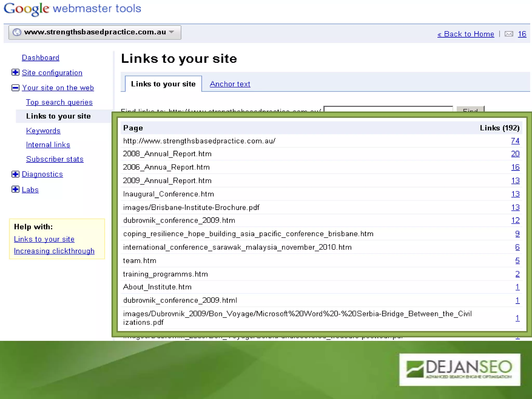The image size is (532, 399).
Task: Open the site selector dropdown for strengthsbasedpractice.com.au
Action: pos(95,32)
